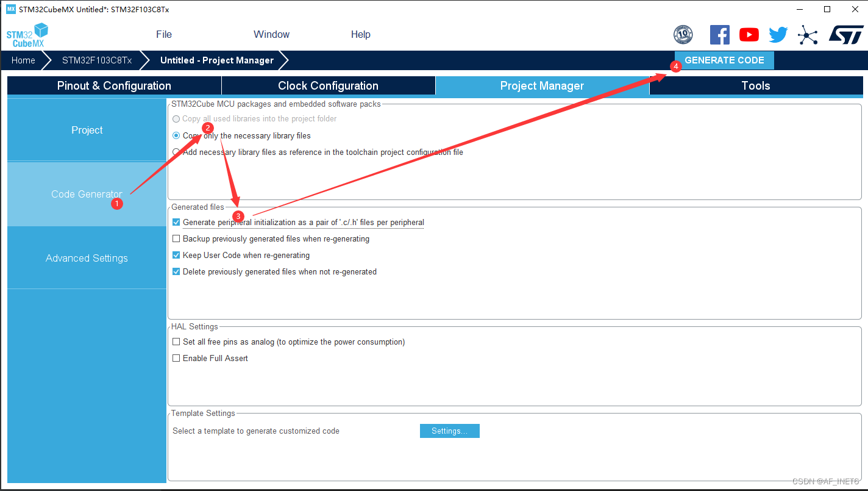The width and height of the screenshot is (868, 491).
Task: Switch to Clock Configuration tab
Action: pyautogui.click(x=329, y=85)
